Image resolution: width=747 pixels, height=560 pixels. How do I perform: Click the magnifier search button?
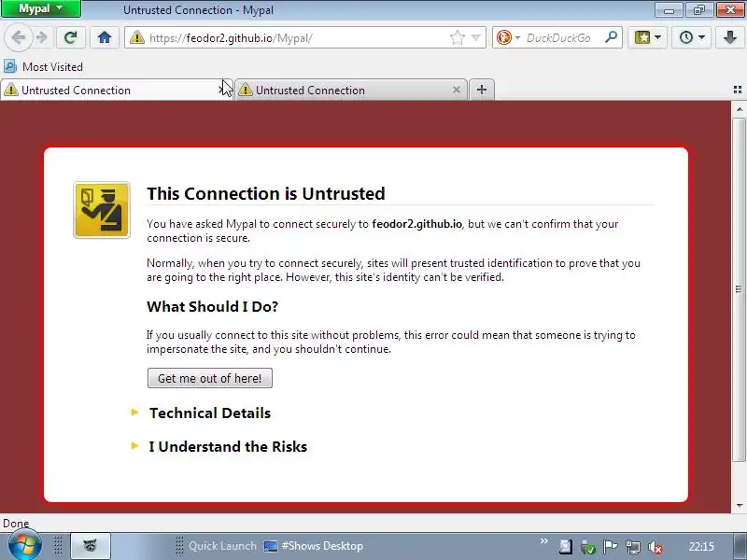click(x=612, y=37)
